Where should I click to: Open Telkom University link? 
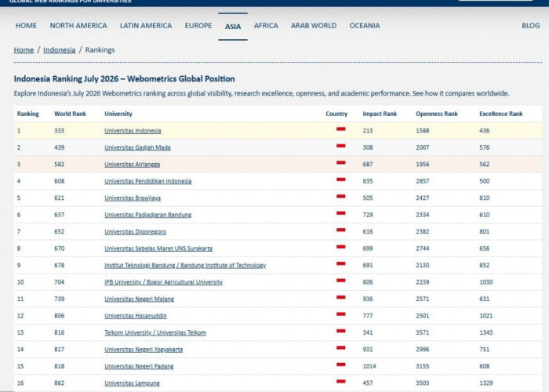[x=155, y=332]
